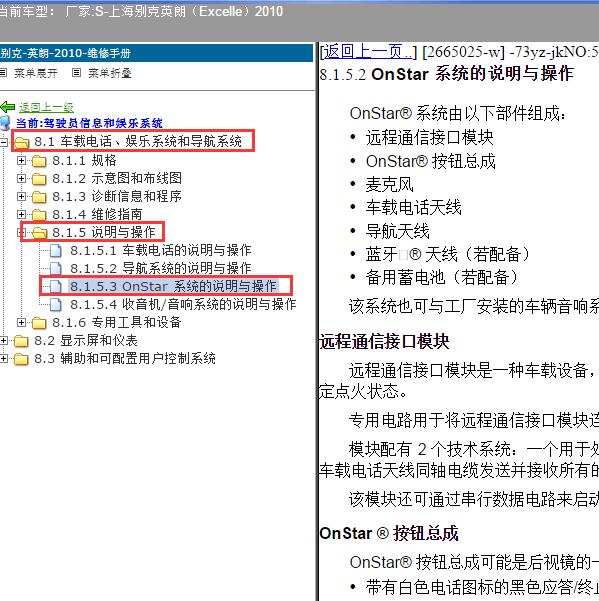Select the 8.2 显示屏和仪表 label
Image resolution: width=599 pixels, height=601 pixels.
[x=86, y=340]
